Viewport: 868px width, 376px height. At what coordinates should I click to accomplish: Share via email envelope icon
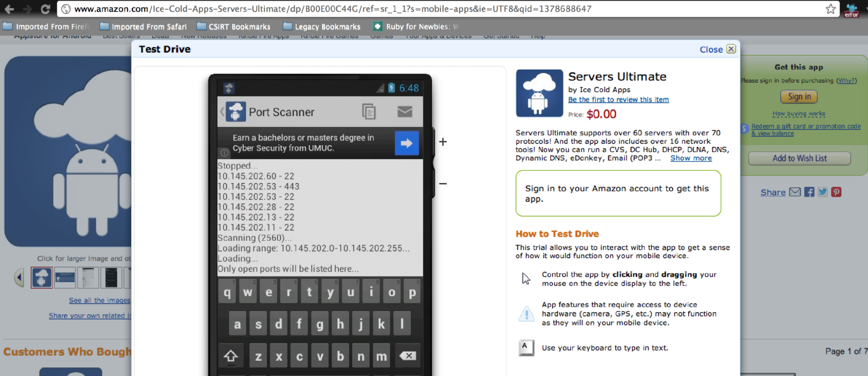pyautogui.click(x=795, y=192)
